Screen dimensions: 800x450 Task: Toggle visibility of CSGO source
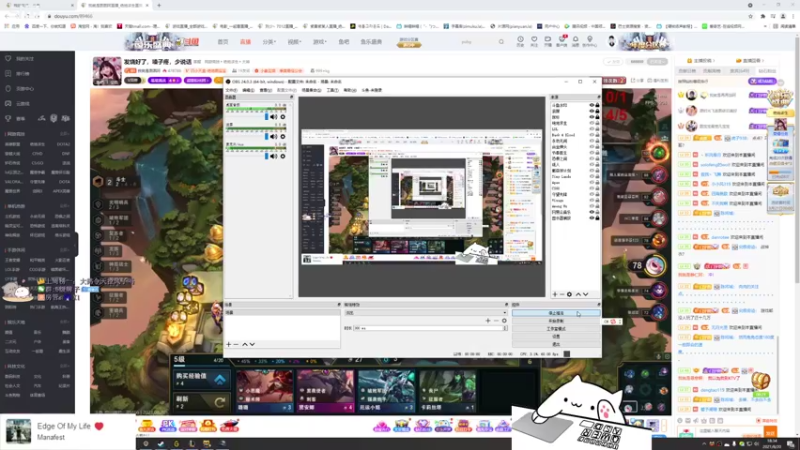click(x=592, y=188)
